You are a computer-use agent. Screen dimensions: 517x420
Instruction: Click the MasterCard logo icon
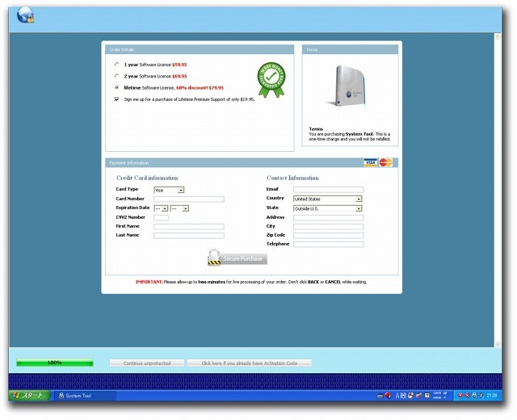coord(385,162)
